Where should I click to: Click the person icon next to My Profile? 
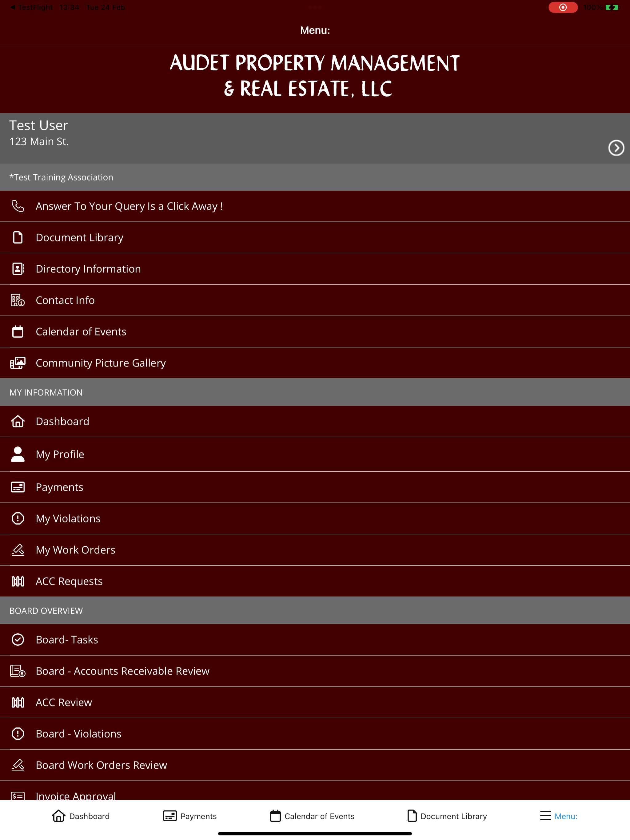coord(18,454)
